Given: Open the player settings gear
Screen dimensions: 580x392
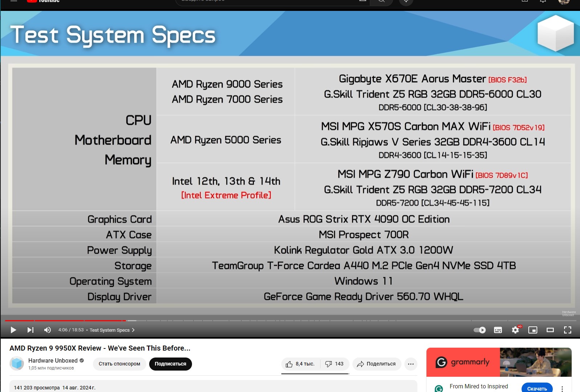Looking at the screenshot, I should (515, 330).
